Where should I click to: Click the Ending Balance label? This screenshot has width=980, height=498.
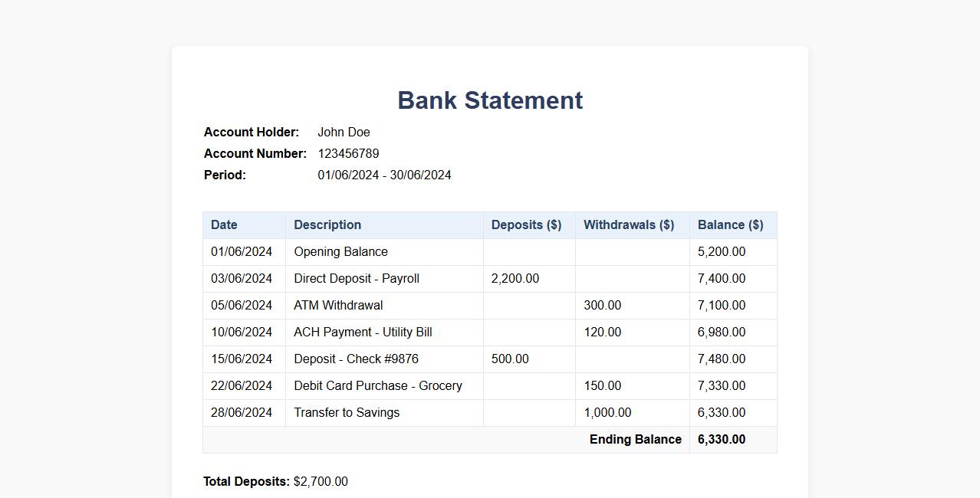636,439
